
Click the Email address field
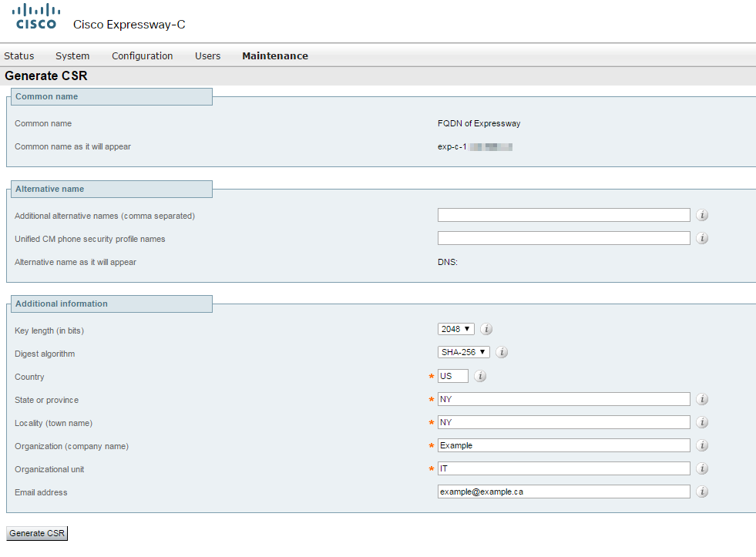563,492
